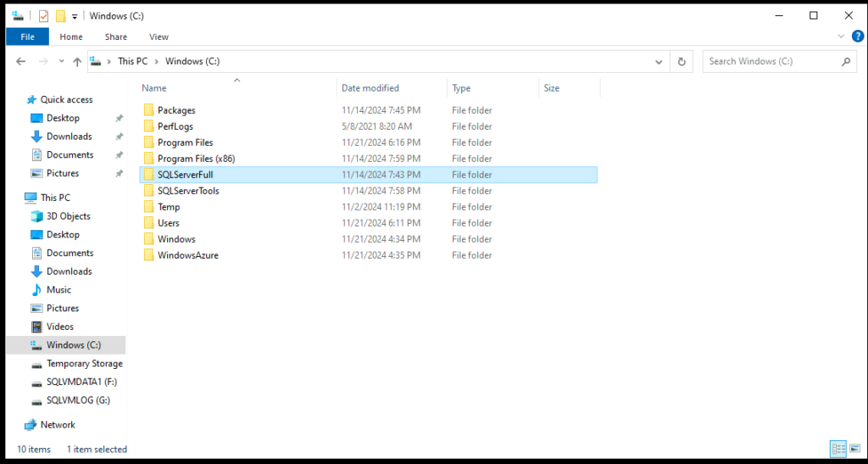Select the Program Files folder icon
This screenshot has width=868, height=464.
tap(148, 143)
